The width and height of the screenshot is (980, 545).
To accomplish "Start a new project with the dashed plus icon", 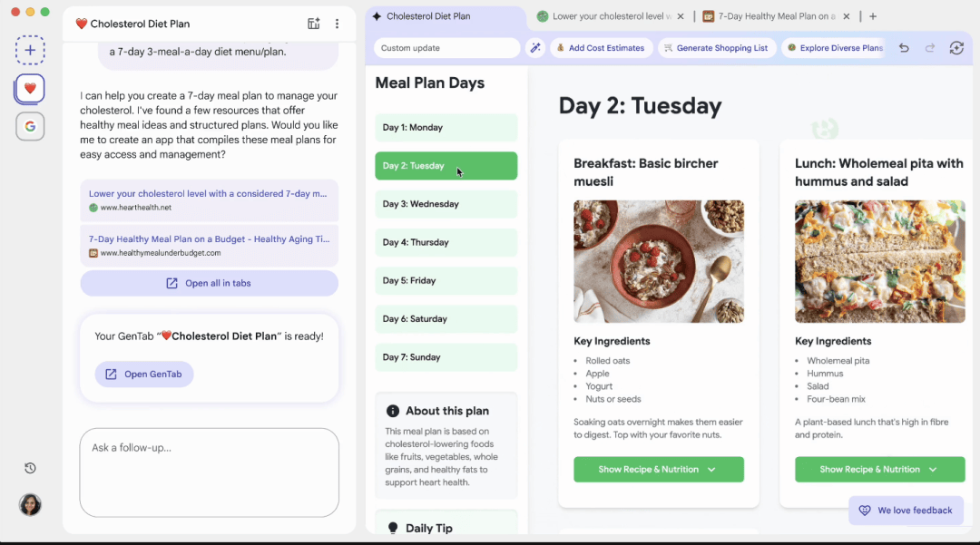I will point(30,50).
